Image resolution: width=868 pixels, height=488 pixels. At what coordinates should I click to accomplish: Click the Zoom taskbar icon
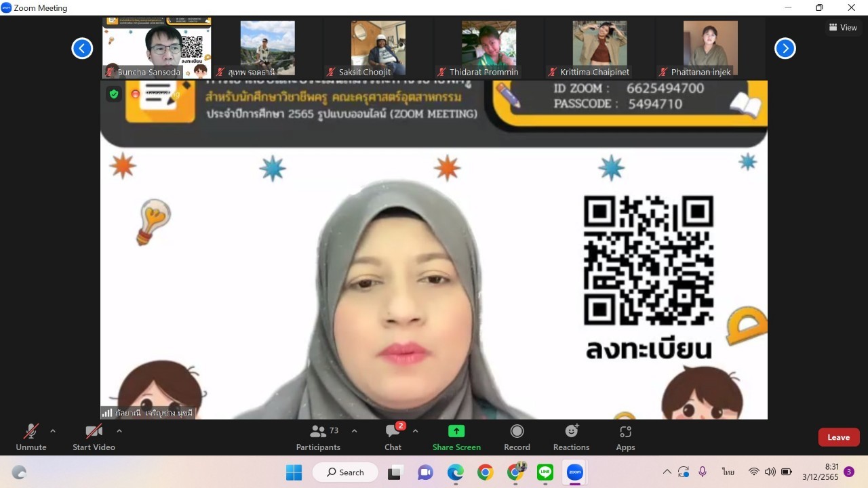pos(575,472)
